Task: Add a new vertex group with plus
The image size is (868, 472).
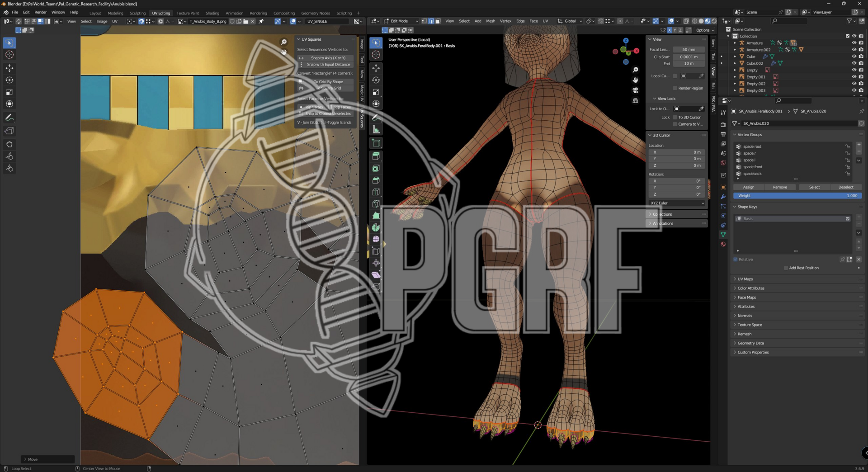Action: [x=859, y=145]
